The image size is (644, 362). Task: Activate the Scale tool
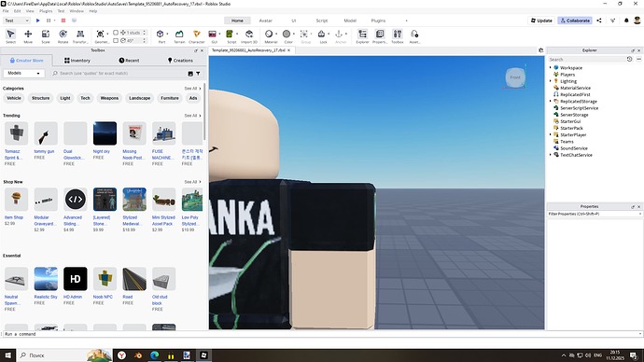click(46, 36)
